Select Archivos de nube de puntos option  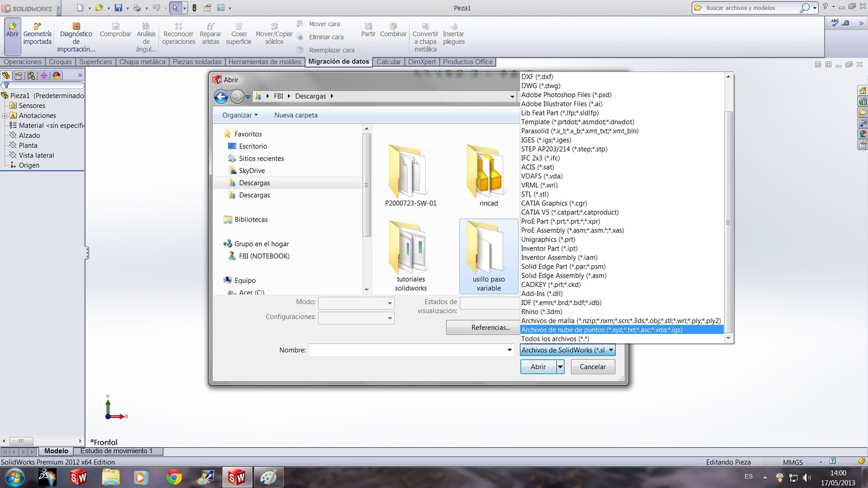click(622, 330)
